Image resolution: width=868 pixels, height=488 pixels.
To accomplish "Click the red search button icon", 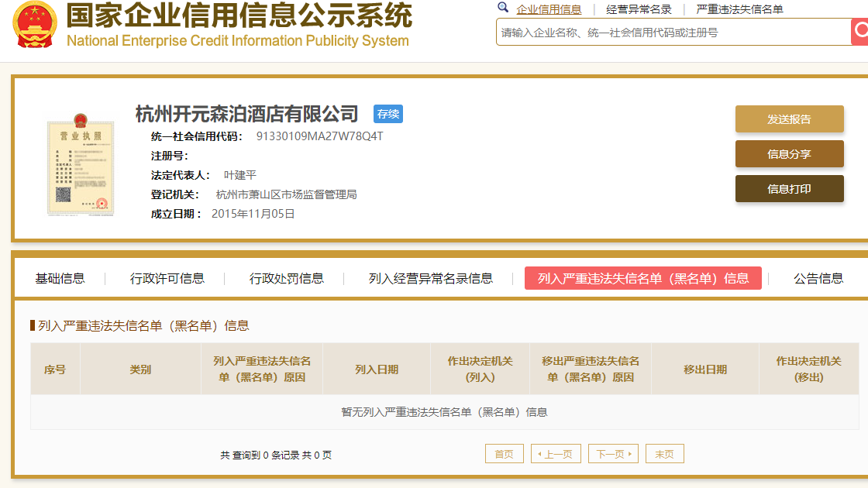I will 859,32.
